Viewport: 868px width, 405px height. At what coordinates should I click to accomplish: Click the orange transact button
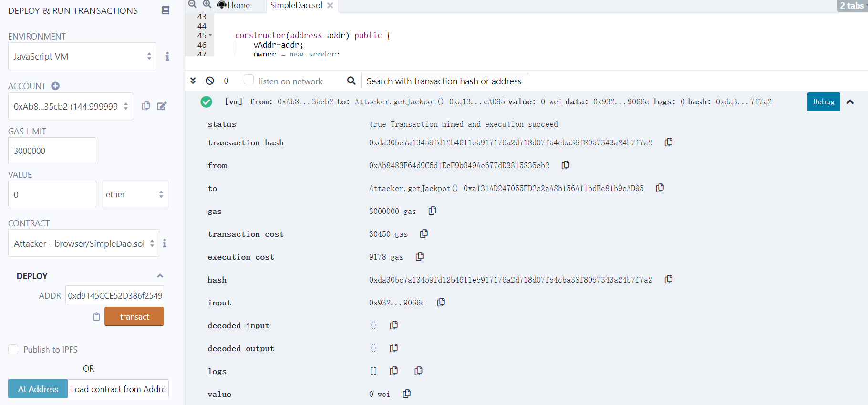(134, 316)
